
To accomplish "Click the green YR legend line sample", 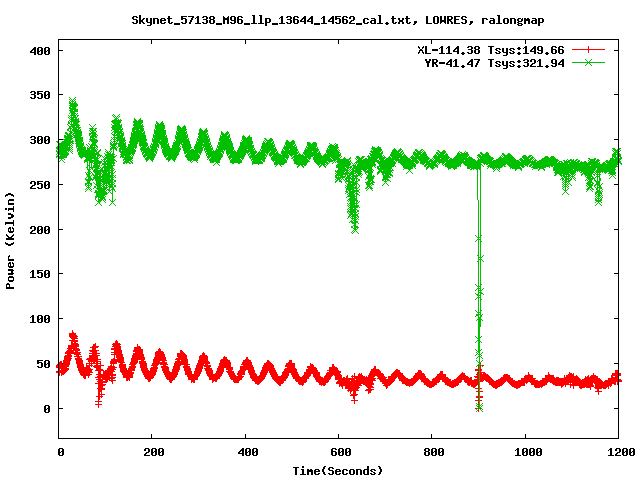I will coord(588,62).
